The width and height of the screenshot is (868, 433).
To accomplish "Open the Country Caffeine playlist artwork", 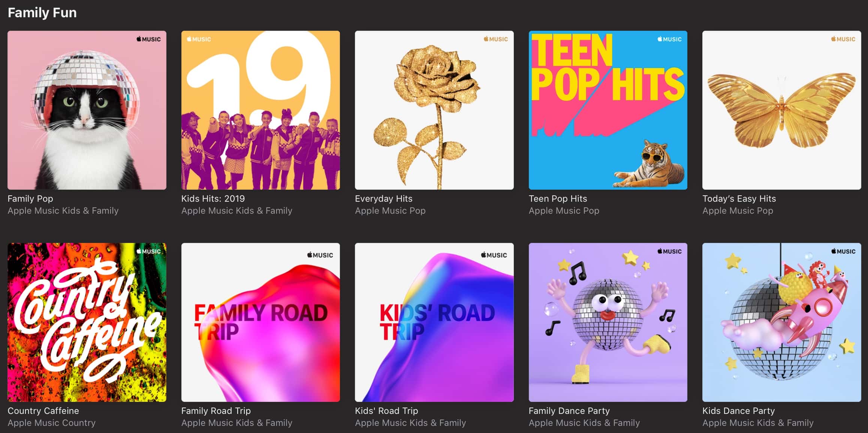I will click(87, 322).
